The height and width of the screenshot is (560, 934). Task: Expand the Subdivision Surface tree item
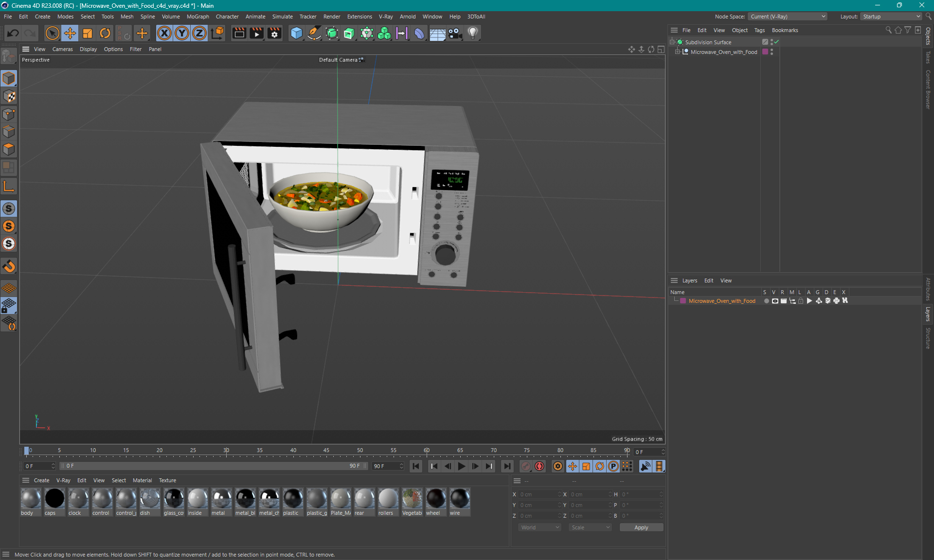672,42
